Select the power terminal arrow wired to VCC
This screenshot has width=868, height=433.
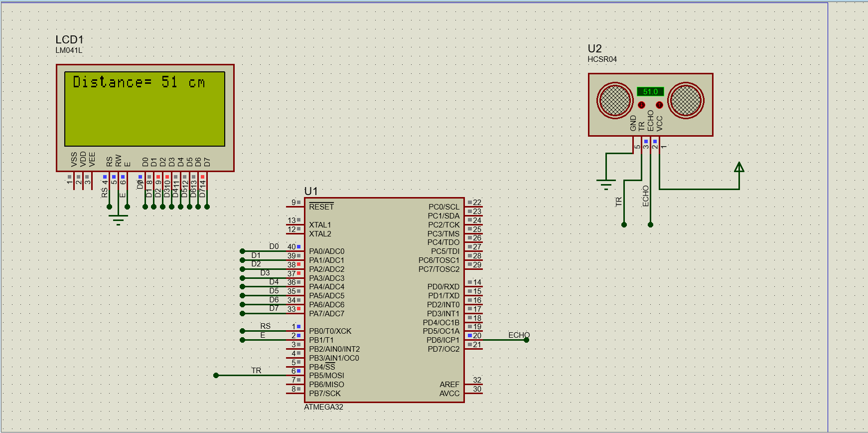[x=739, y=167]
